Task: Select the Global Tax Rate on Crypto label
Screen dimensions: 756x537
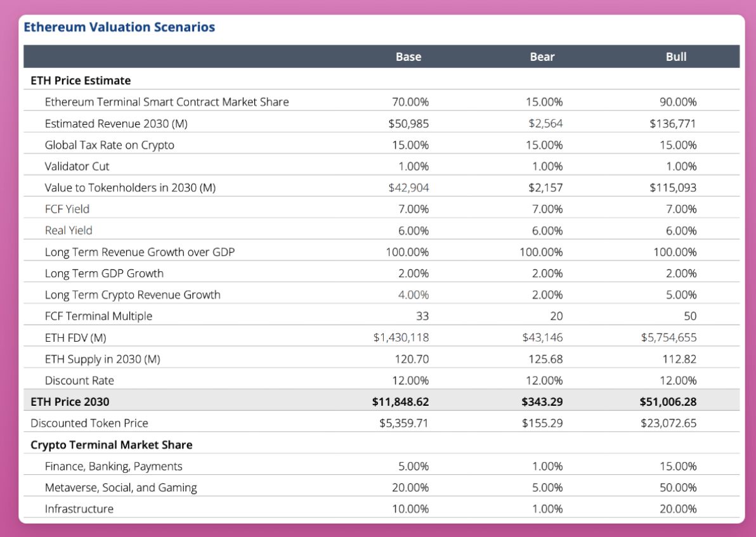Action: (x=109, y=145)
